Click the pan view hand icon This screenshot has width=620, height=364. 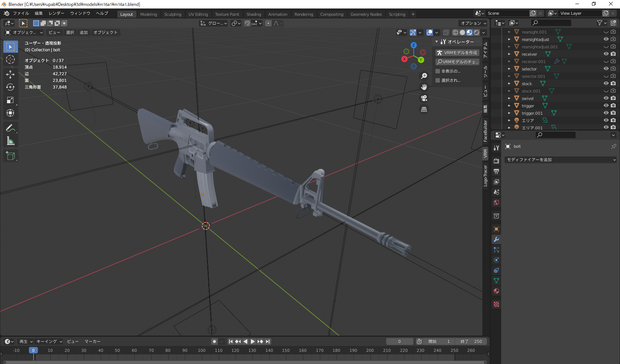424,87
